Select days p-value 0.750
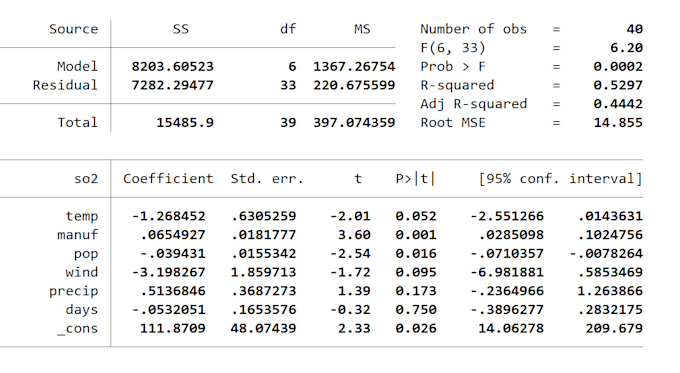This screenshot has height=373, width=680. (x=416, y=310)
